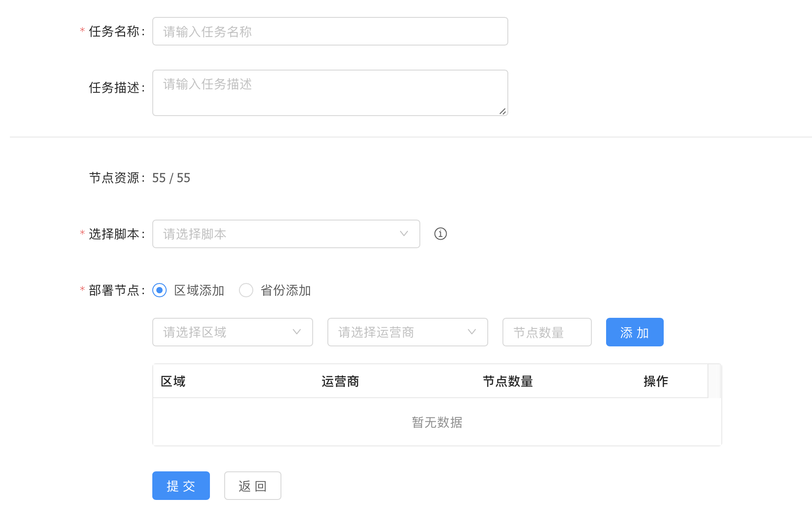Click the 返回 button
This screenshot has height=516, width=812.
pos(252,486)
